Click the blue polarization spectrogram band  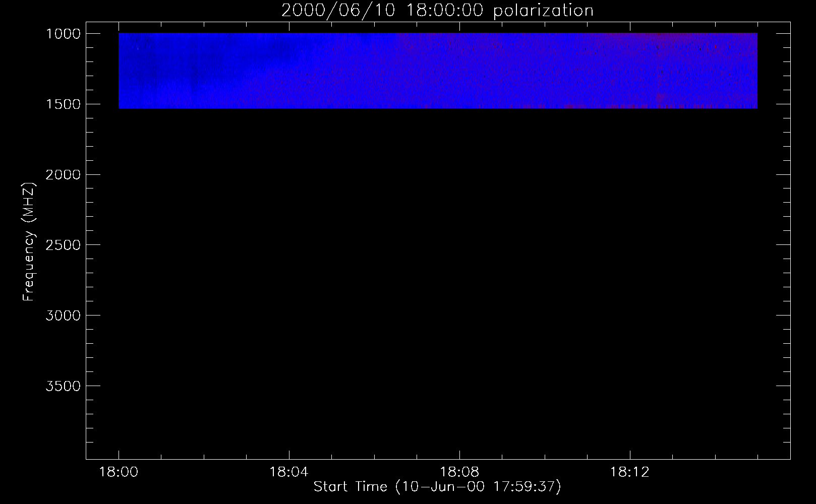pos(438,71)
